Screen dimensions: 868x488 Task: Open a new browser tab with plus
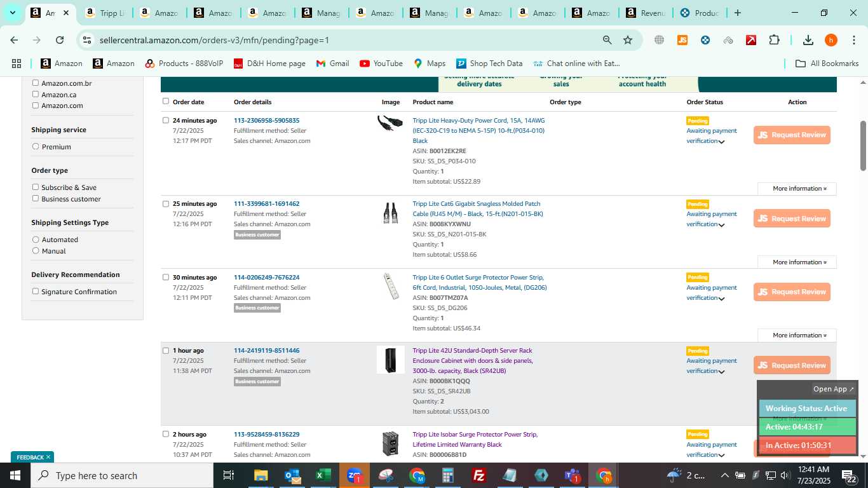[x=737, y=13]
